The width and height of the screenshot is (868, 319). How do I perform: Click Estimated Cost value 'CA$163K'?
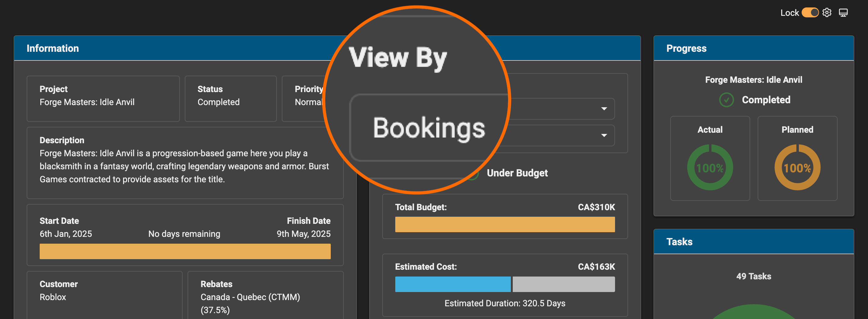[596, 267]
